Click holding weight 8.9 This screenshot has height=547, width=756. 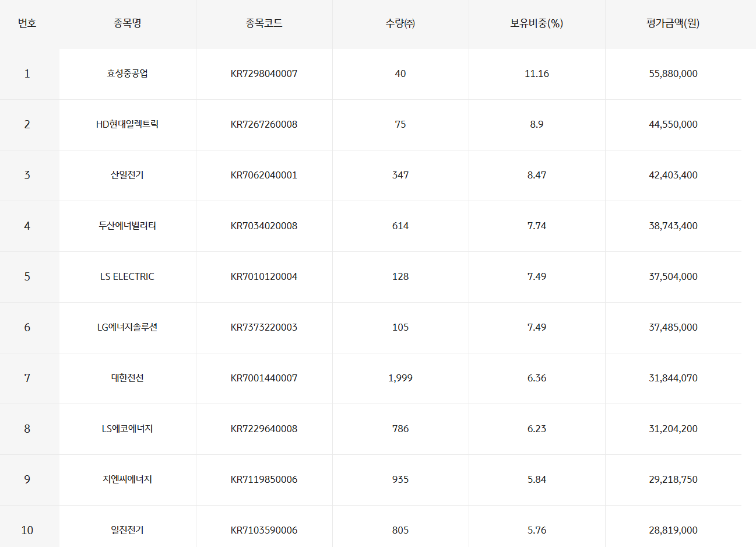coord(537,124)
